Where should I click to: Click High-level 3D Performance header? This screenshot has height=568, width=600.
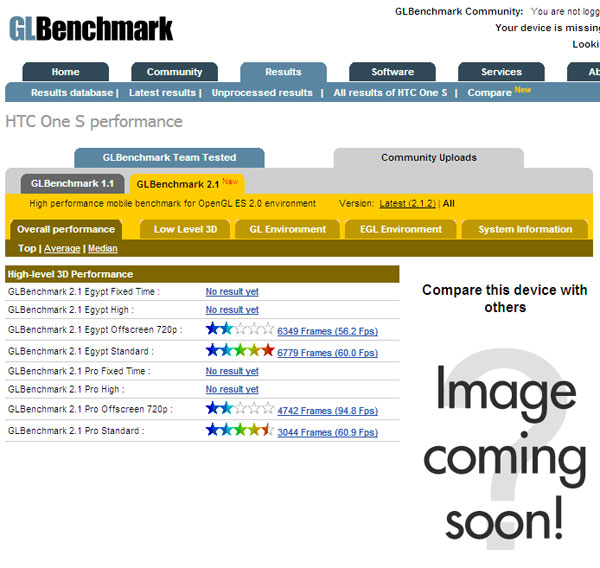pos(202,274)
